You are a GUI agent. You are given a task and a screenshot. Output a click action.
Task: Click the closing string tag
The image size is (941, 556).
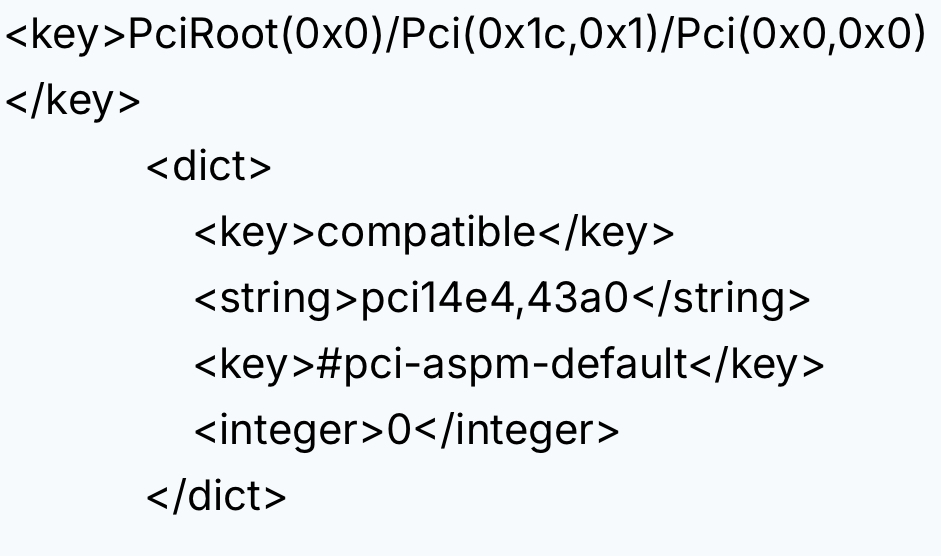pos(722,298)
